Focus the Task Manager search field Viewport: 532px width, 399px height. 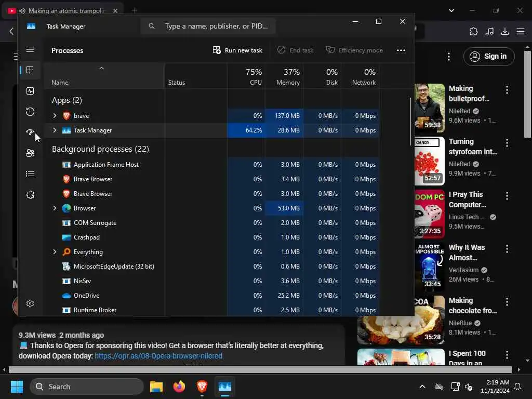208,26
